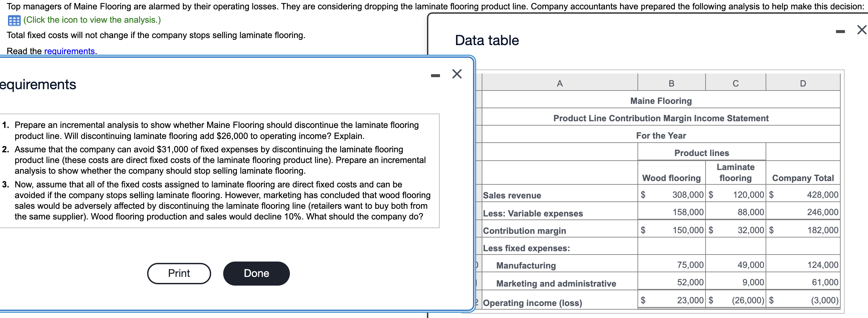The width and height of the screenshot is (868, 318).
Task: Select laminate variable expenses 88,000
Action: point(751,212)
